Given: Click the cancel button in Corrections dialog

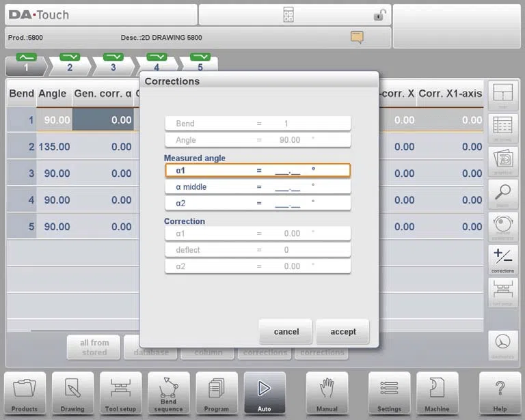Looking at the screenshot, I should (286, 332).
